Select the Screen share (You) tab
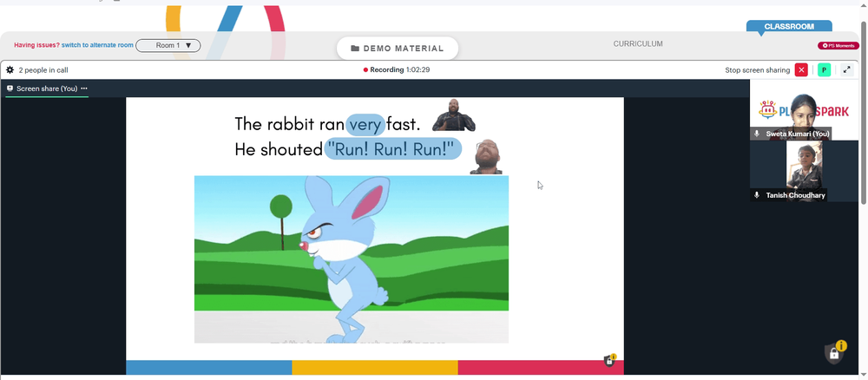868x380 pixels. 47,88
